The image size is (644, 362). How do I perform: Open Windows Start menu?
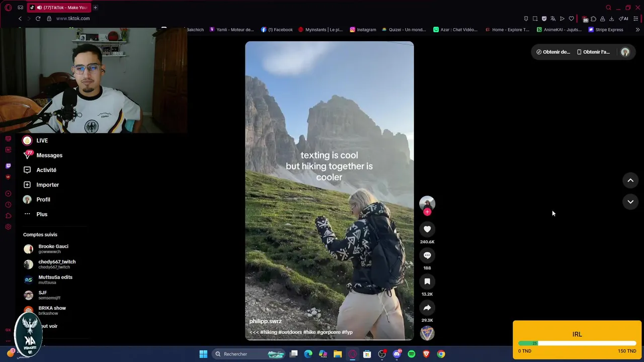pyautogui.click(x=203, y=354)
